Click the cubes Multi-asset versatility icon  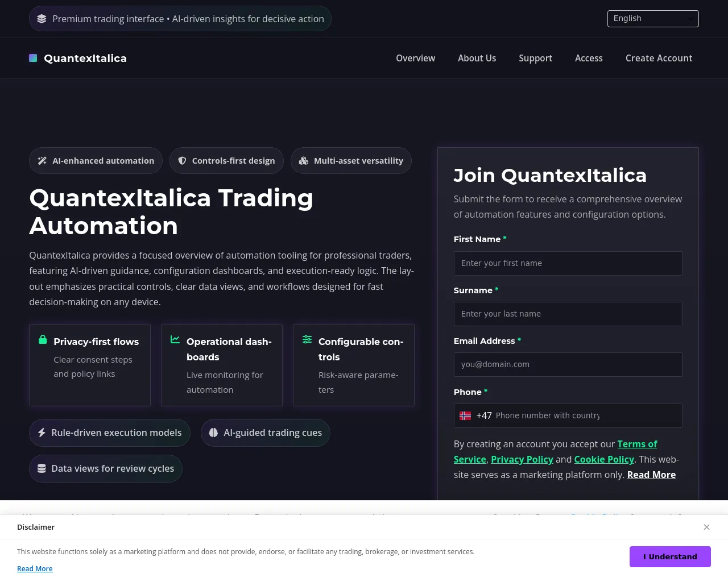click(x=304, y=161)
